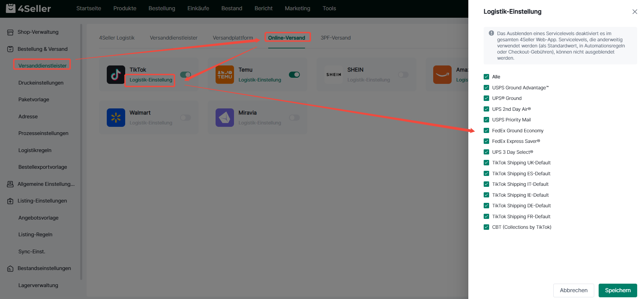The image size is (644, 299).
Task: Switch to the Online-Versand tab
Action: 287,38
